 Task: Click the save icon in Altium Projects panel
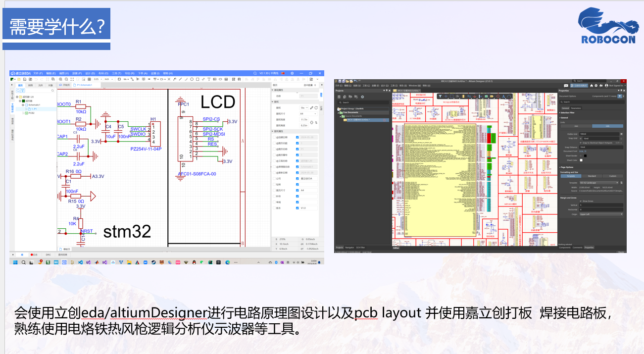point(339,97)
